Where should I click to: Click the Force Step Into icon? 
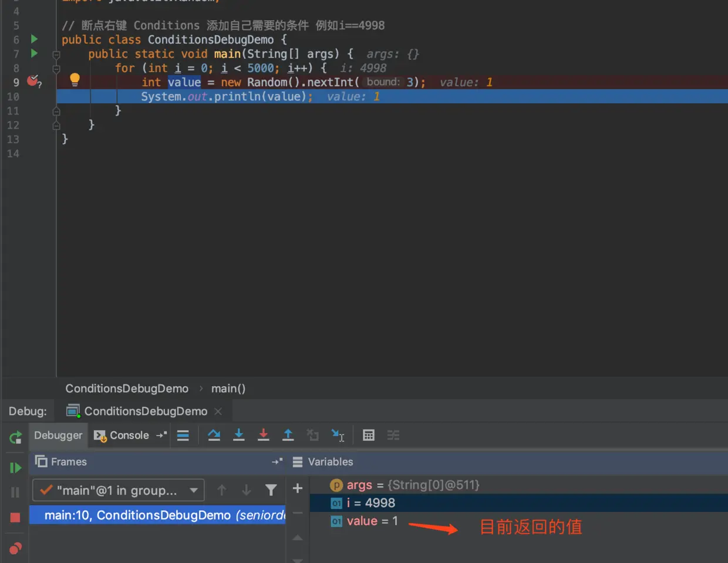264,435
